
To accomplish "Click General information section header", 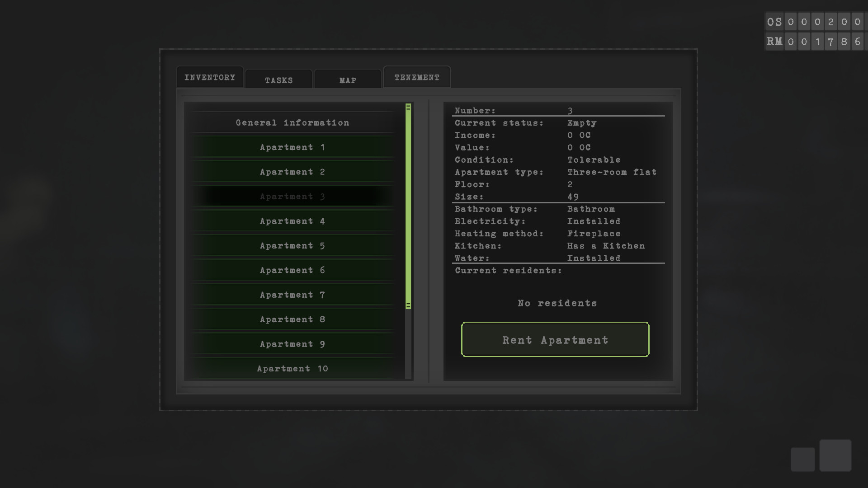I will tap(292, 122).
